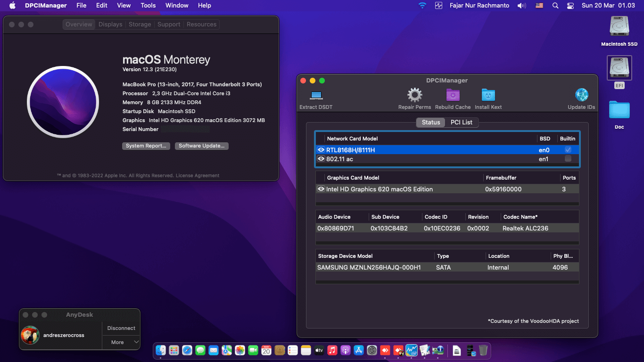Select the Repair Perms tool in DPCIManager
This screenshot has width=644, height=362.
[414, 97]
